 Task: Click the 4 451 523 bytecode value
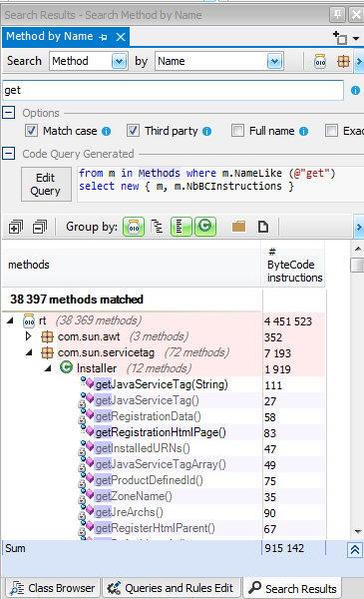(x=288, y=321)
